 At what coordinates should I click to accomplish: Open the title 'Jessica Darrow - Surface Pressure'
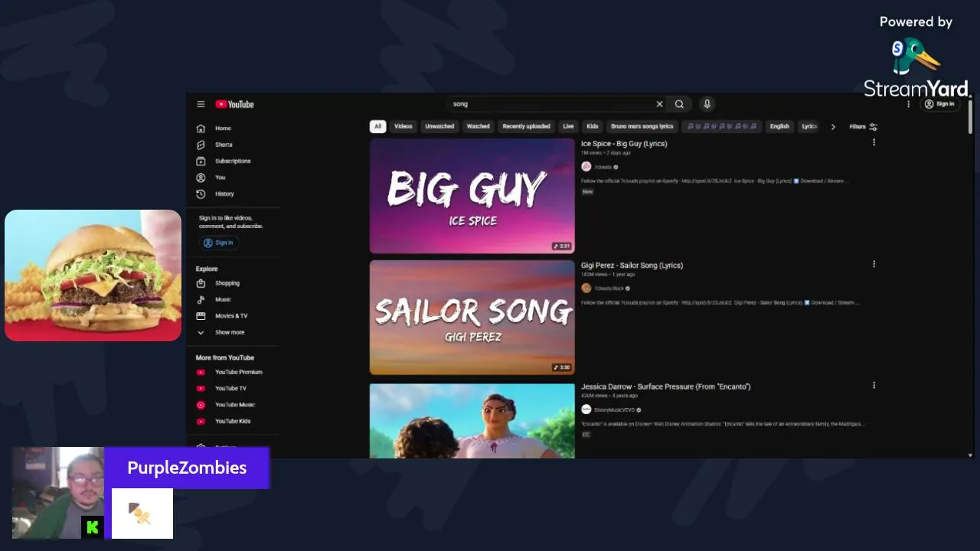pos(665,387)
